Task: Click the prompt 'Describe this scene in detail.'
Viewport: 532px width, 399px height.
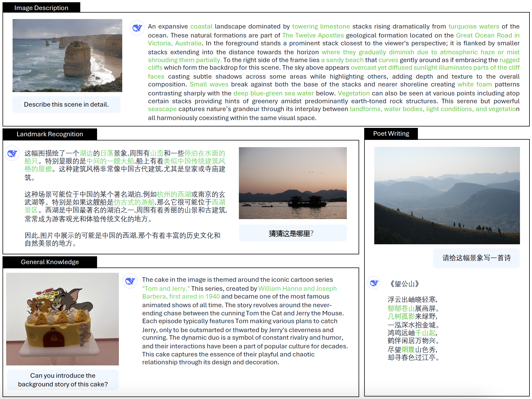Action: [x=66, y=104]
